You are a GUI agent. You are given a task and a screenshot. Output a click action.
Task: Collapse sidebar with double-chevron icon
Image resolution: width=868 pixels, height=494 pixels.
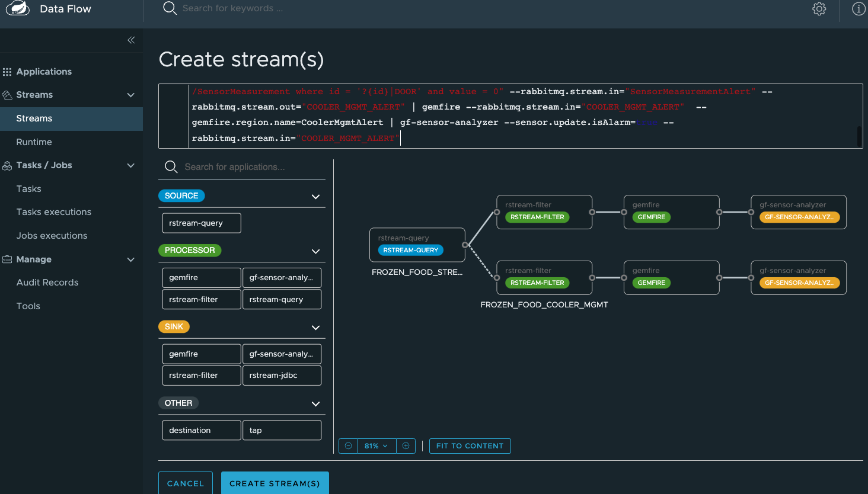pyautogui.click(x=131, y=40)
